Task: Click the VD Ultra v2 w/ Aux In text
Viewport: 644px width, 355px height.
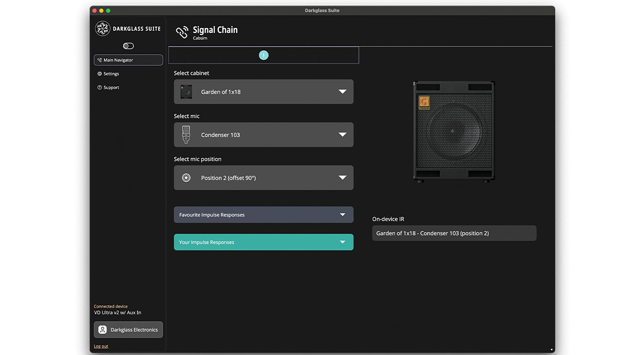Action: point(118,312)
